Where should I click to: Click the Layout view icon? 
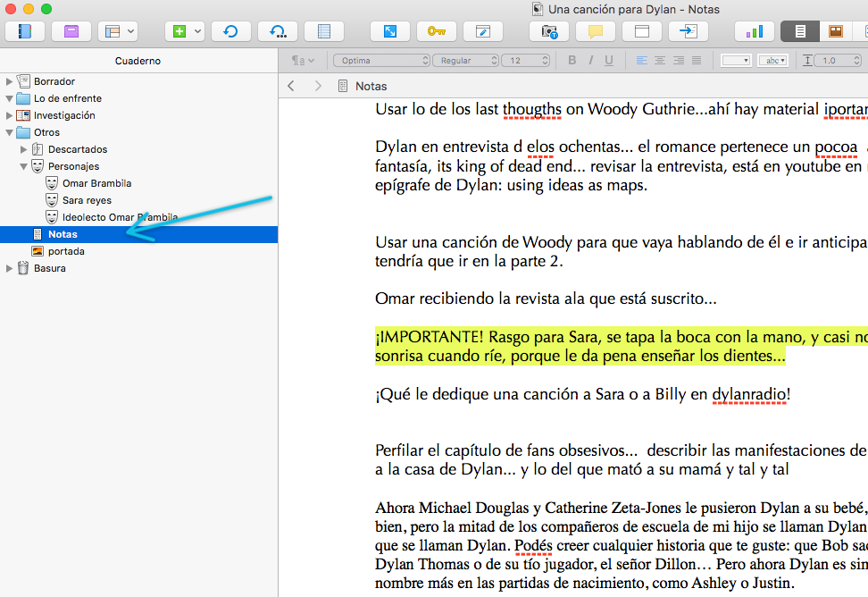point(113,31)
